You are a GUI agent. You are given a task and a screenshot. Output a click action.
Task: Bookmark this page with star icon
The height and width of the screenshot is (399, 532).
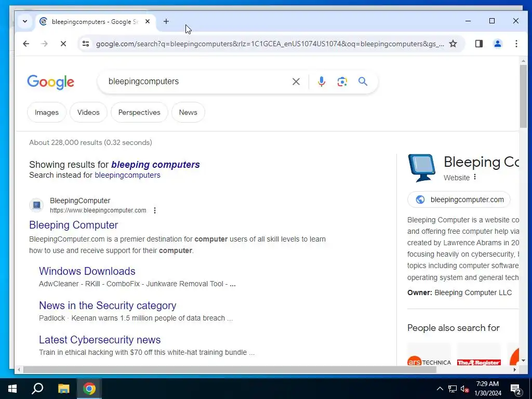(453, 44)
